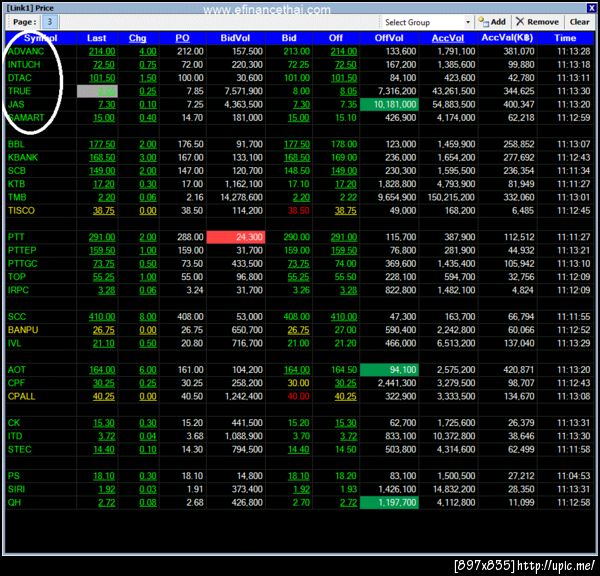Select the SCB symbol
This screenshot has width=600, height=576.
[17, 171]
